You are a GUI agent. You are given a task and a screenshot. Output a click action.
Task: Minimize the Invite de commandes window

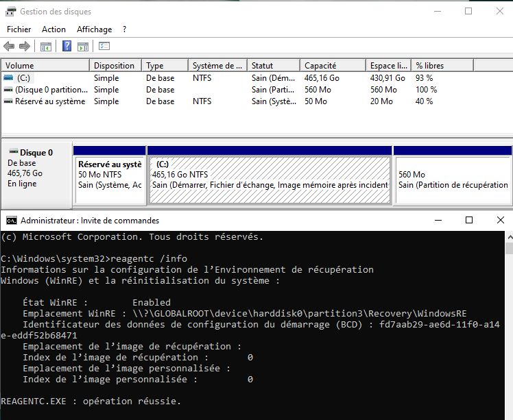point(438,221)
